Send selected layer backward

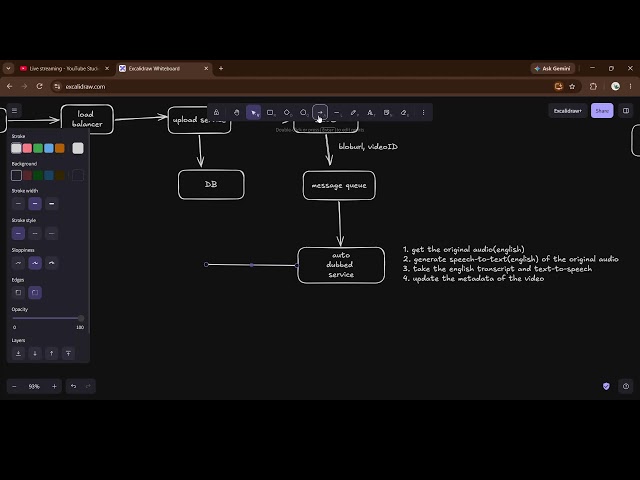coord(35,353)
